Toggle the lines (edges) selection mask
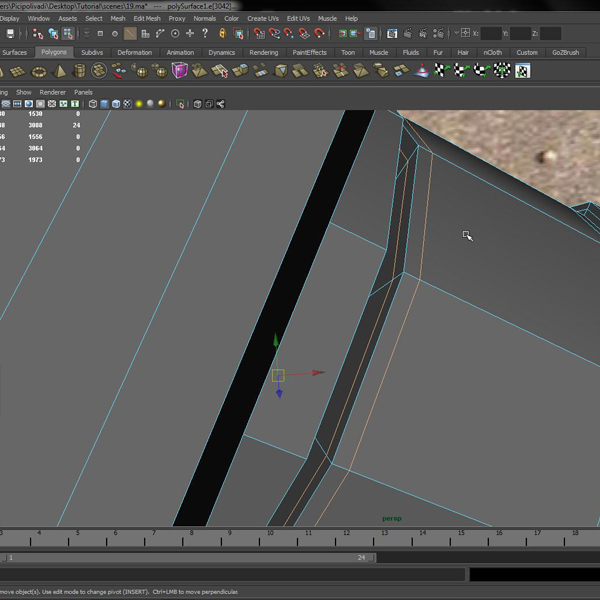Image resolution: width=600 pixels, height=600 pixels. coord(130,34)
